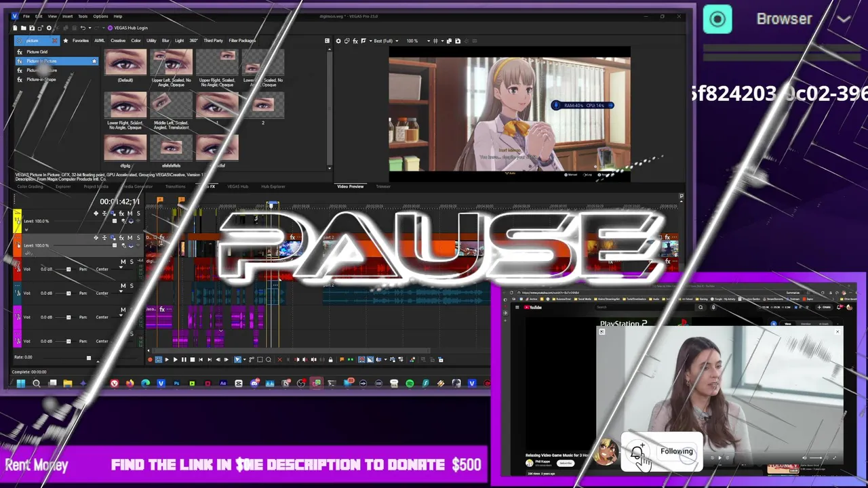
Task: Click the Firefox icon in taskbar
Action: coord(130,383)
